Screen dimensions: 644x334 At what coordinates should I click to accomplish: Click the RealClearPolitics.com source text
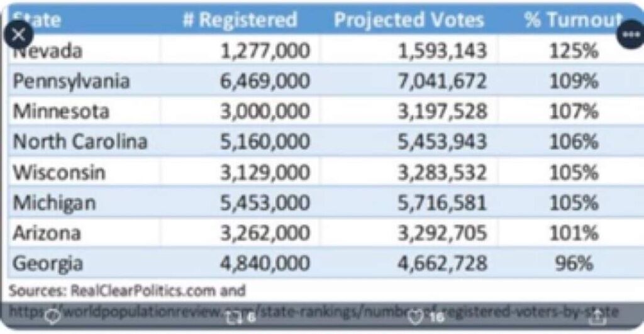pos(143,291)
